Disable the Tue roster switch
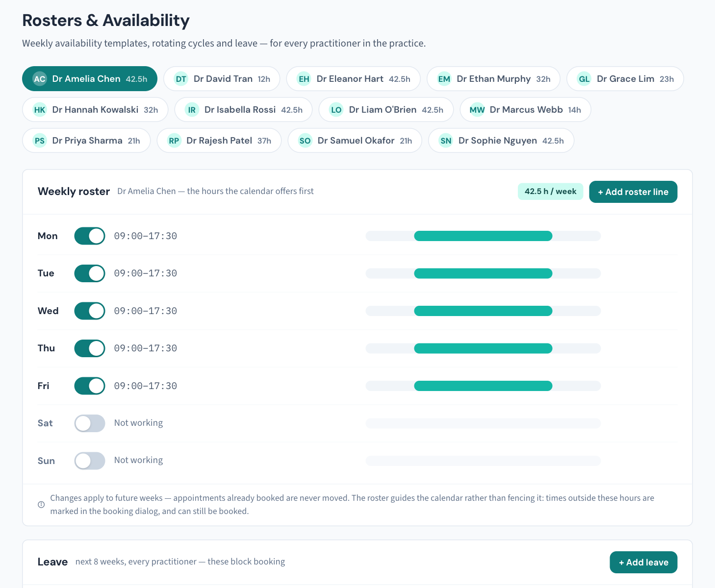Viewport: 715px width, 588px height. (90, 273)
